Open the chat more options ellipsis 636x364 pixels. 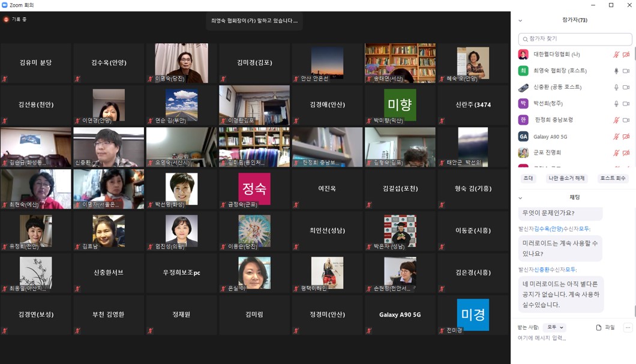628,327
